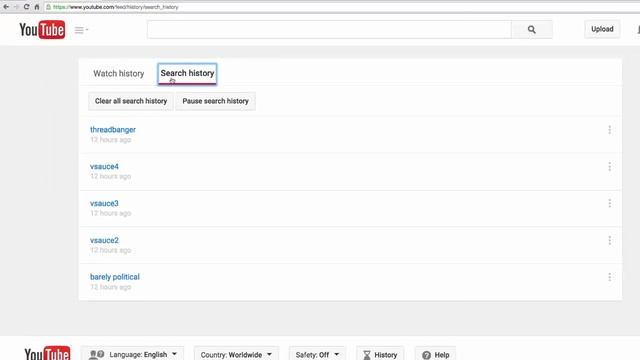Open the guide hamburger menu
Screen dimensions: 640x360
point(81,30)
